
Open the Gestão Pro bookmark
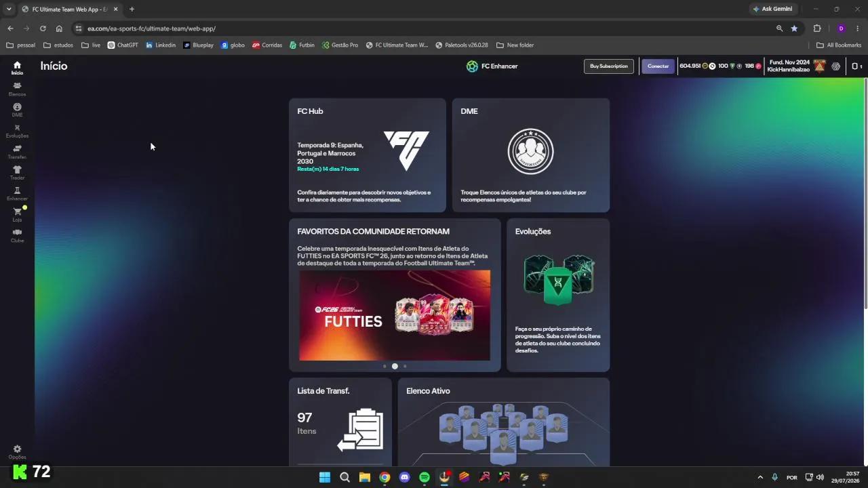click(340, 45)
